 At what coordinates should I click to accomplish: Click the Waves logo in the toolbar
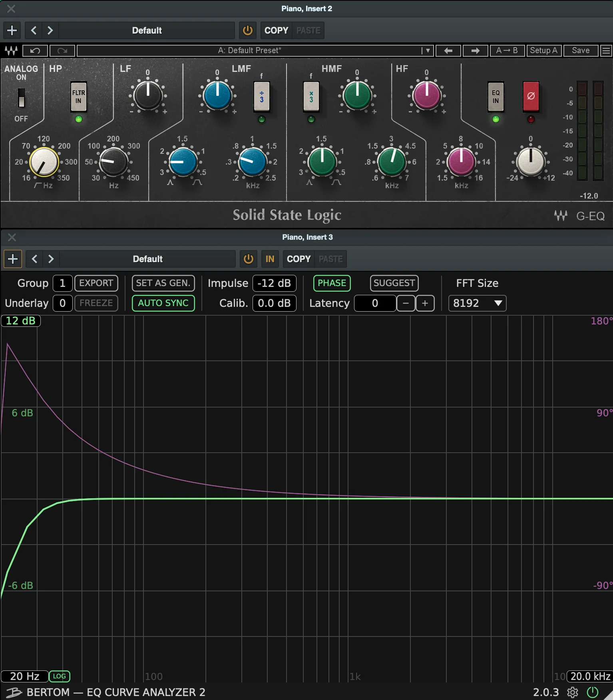coord(11,51)
